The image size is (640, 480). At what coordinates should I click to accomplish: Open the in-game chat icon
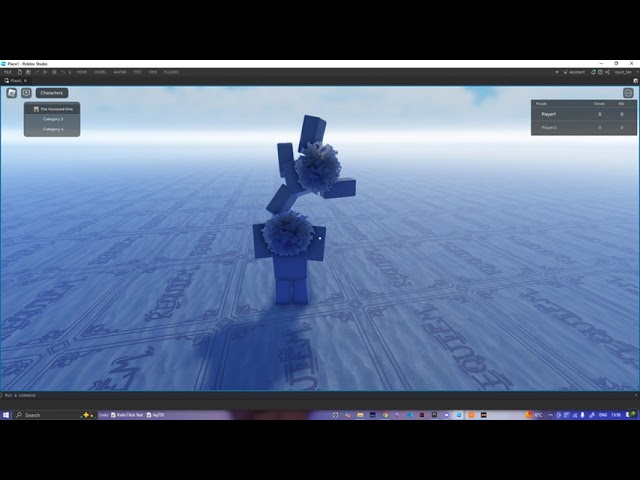(x=27, y=93)
